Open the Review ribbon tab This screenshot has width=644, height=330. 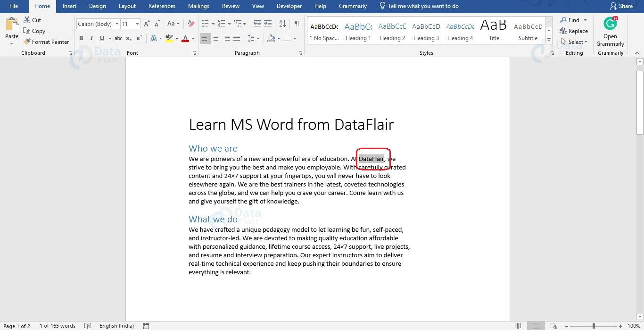pos(231,6)
